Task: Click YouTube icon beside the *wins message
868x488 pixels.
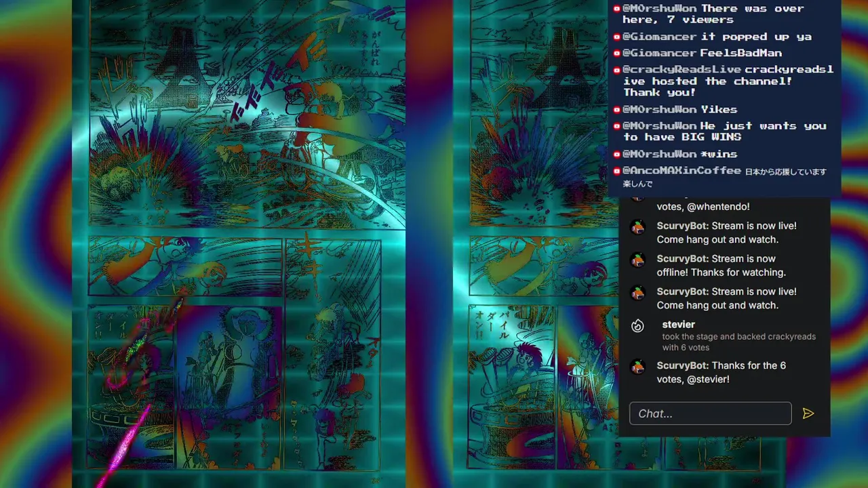Action: [616, 154]
